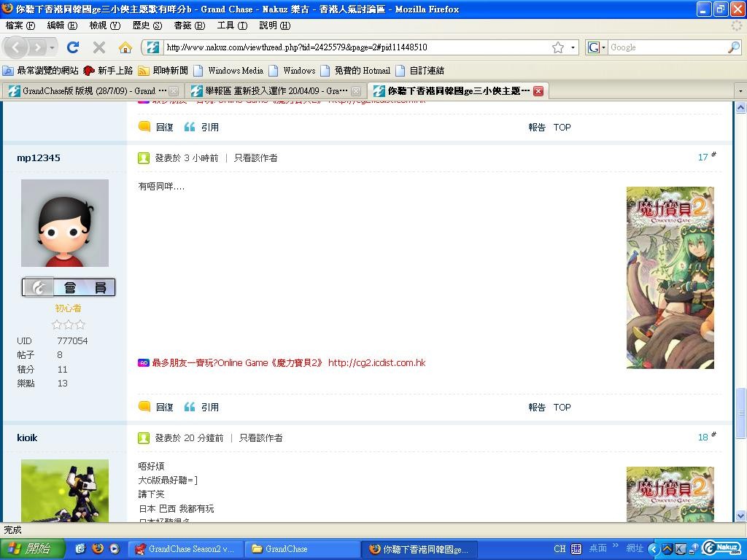
Task: Click the site favicon beside the URL
Action: coord(153,47)
